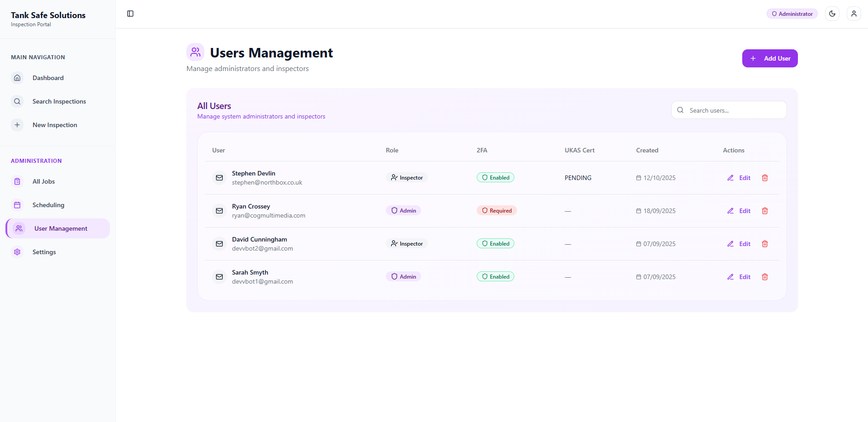Click the New Inspection plus icon

pyautogui.click(x=17, y=125)
